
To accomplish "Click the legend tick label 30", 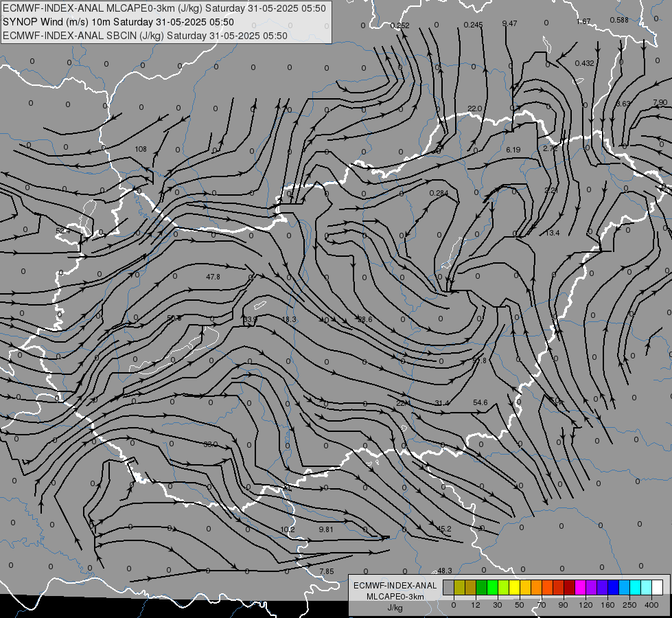I will tap(498, 605).
